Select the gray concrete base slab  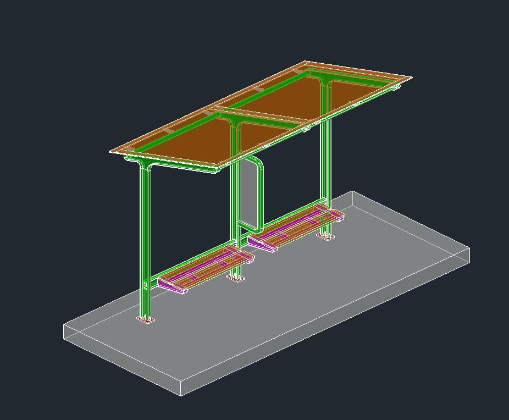[x=266, y=294]
